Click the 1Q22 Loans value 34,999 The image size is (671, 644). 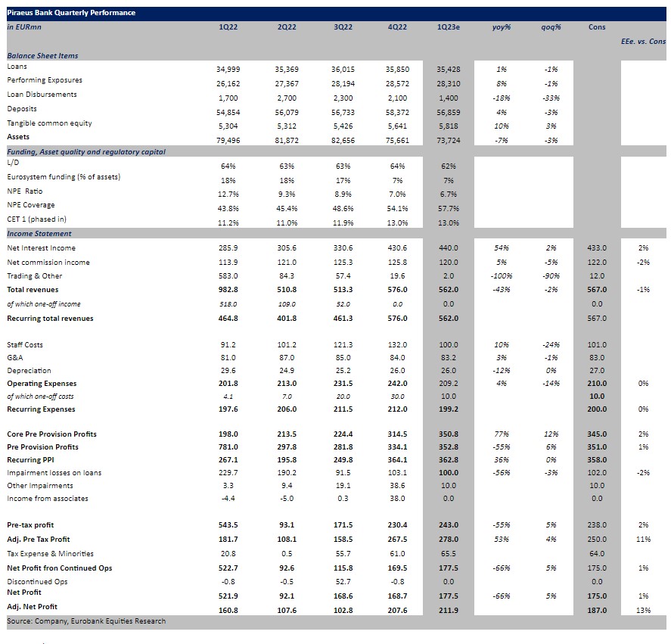point(228,70)
